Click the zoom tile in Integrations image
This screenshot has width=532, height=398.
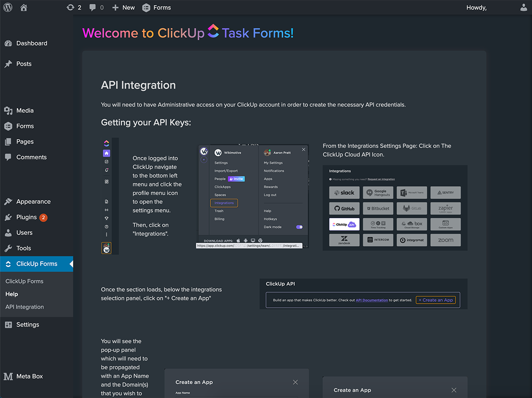(x=446, y=240)
